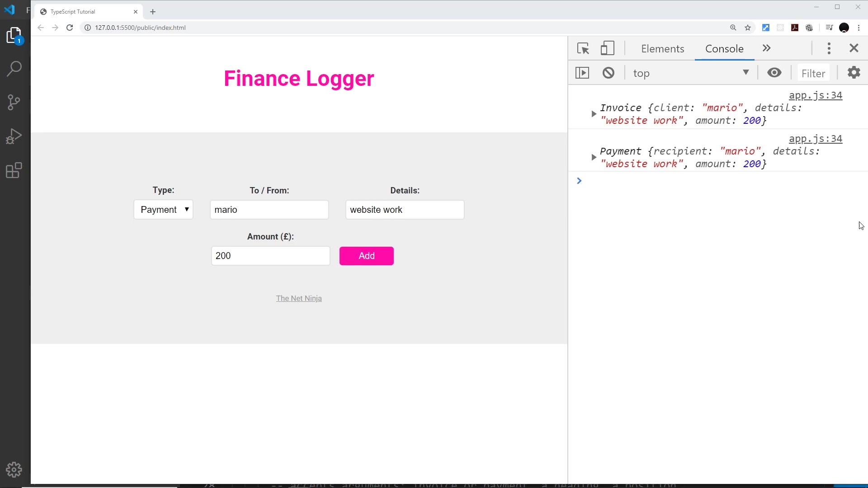This screenshot has width=868, height=488.
Task: Open VS Code Extensions icon
Action: point(14,170)
